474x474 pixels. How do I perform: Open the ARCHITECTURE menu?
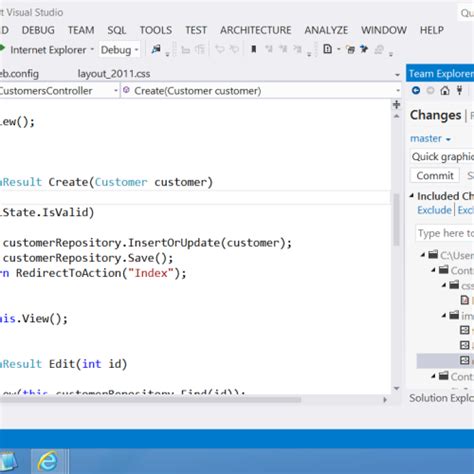[x=255, y=30]
